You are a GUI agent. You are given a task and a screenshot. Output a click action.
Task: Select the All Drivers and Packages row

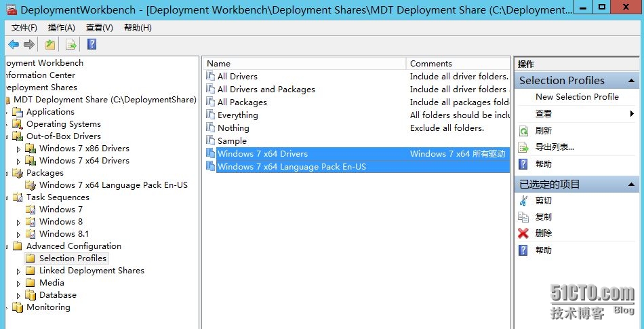point(357,89)
